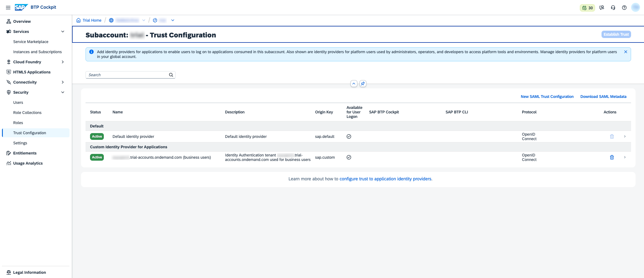Click into the Search input field

pyautogui.click(x=127, y=75)
